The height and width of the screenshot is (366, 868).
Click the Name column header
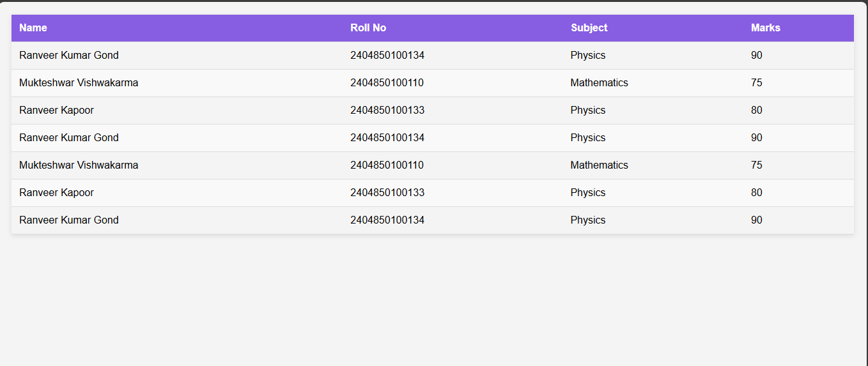(33, 28)
